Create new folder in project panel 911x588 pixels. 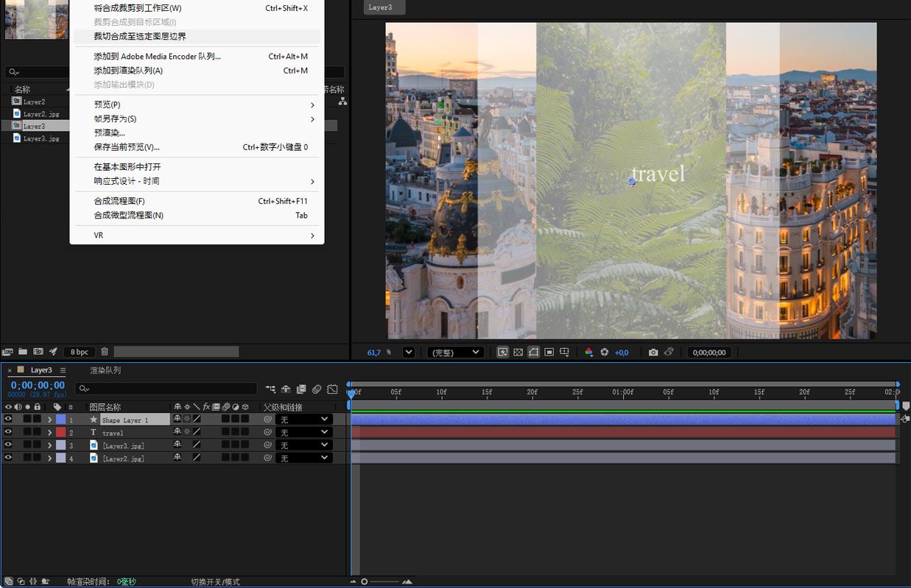pyautogui.click(x=23, y=352)
